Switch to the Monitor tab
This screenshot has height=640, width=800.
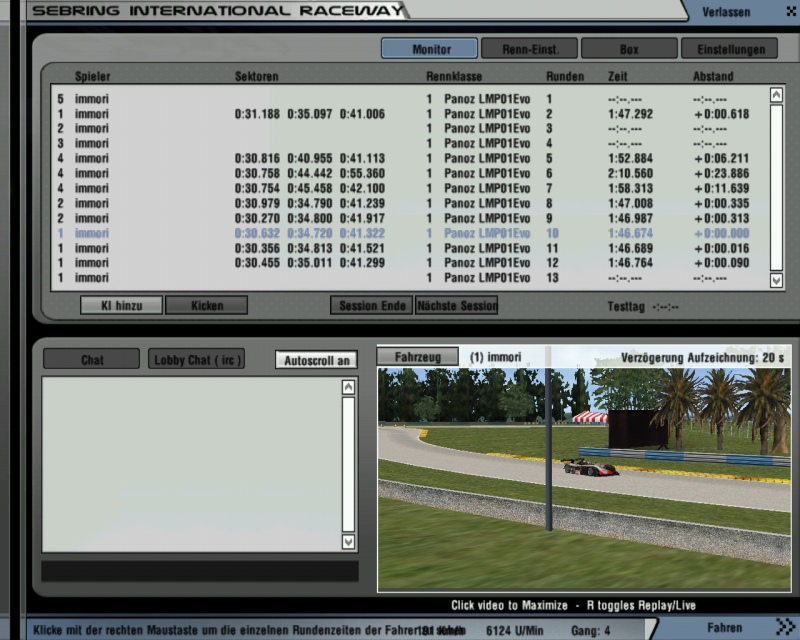[x=430, y=49]
